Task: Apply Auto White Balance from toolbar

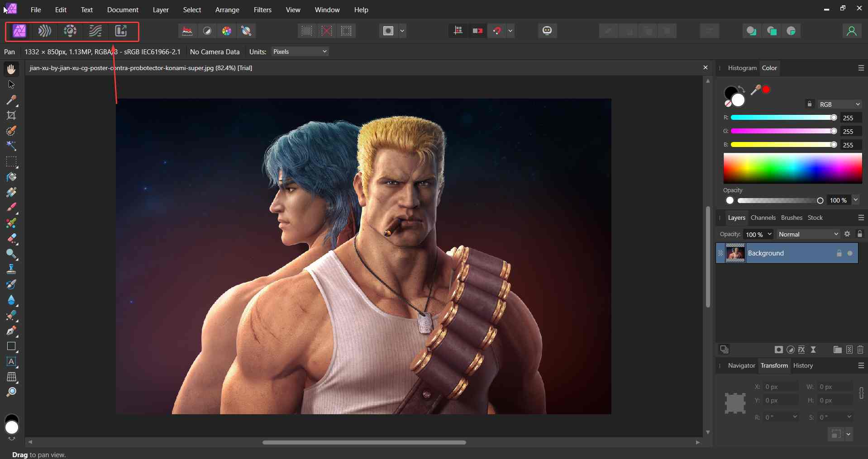Action: pos(246,31)
